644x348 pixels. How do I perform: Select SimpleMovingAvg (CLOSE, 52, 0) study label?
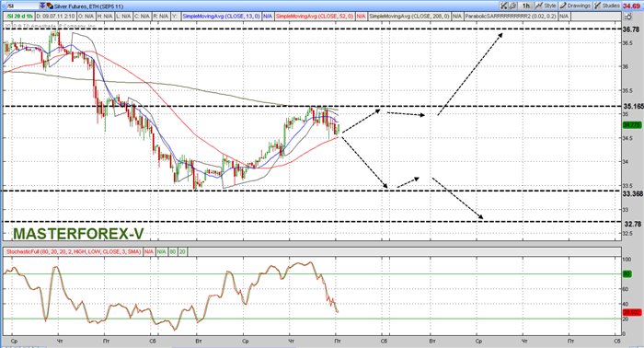click(x=315, y=16)
